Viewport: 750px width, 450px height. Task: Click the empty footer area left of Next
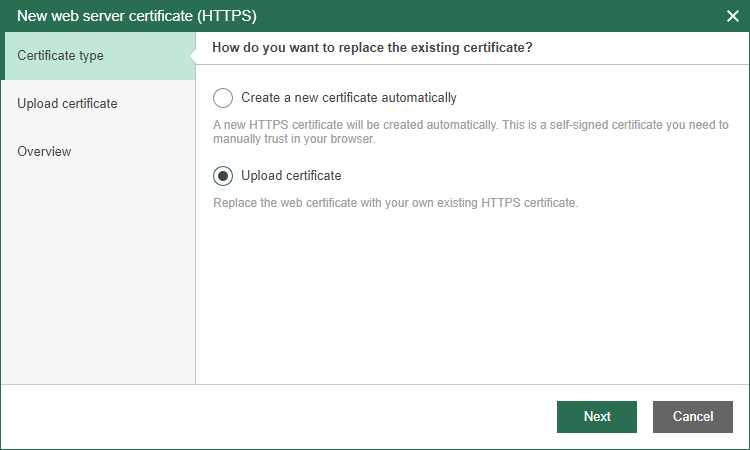point(280,416)
